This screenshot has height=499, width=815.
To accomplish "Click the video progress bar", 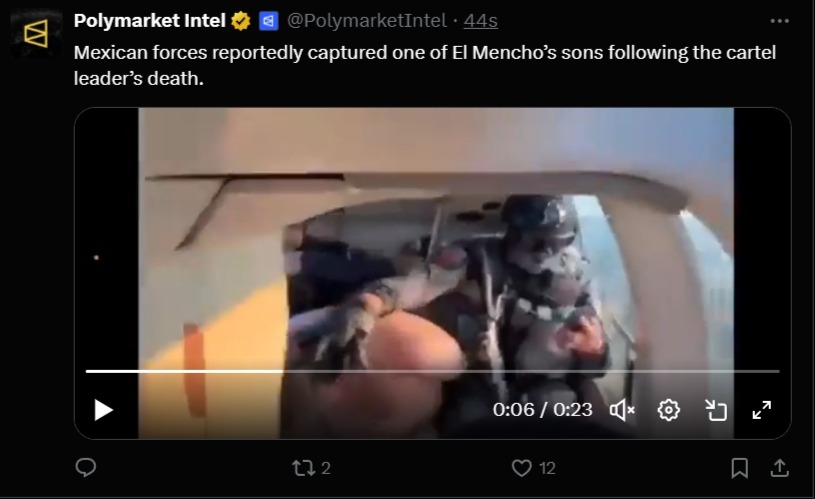I will pos(432,371).
